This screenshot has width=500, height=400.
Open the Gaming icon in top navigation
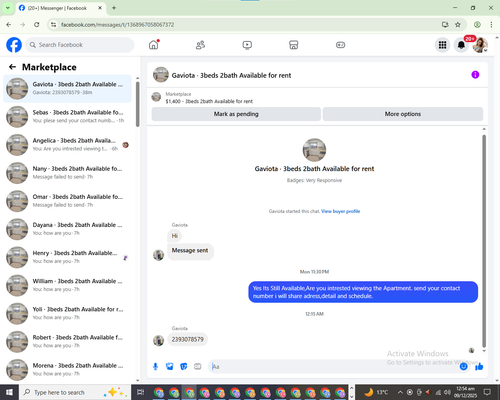pos(340,45)
